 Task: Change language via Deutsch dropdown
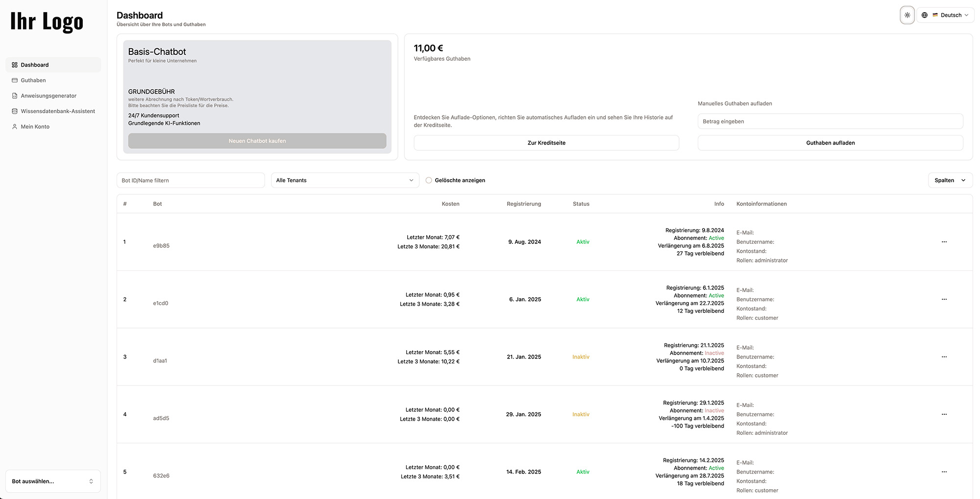click(951, 15)
